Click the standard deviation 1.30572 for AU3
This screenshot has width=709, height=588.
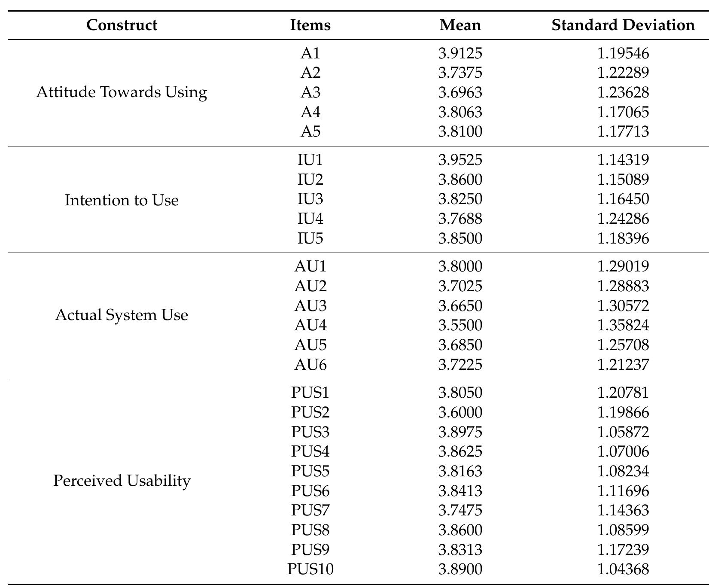coord(623,306)
